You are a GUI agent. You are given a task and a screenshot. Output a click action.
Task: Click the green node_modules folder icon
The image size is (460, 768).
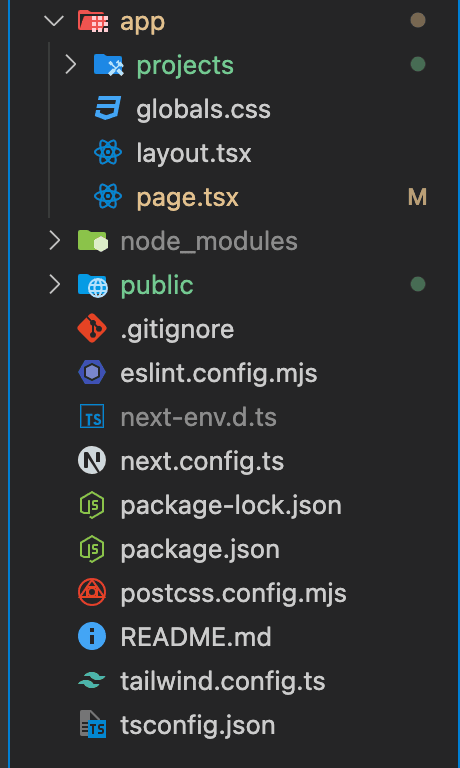pyautogui.click(x=93, y=241)
